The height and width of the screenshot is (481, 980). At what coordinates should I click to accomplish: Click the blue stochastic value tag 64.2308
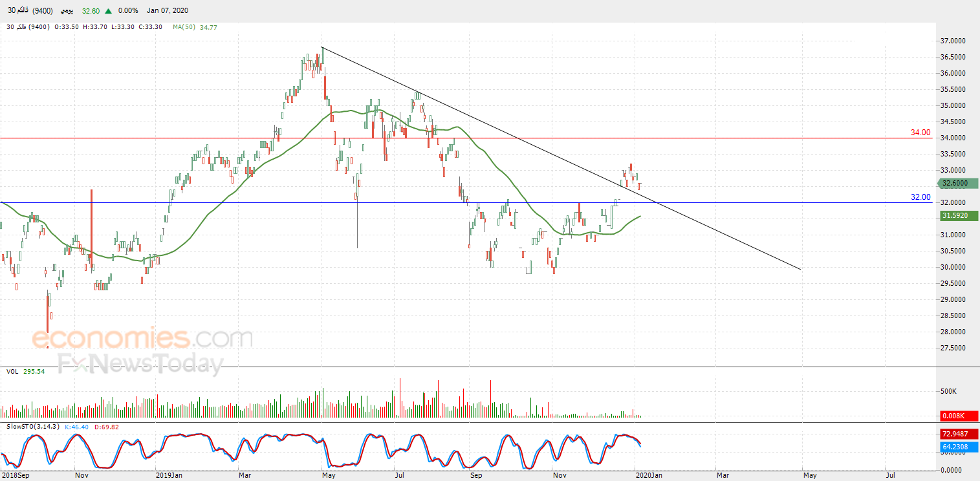click(959, 446)
